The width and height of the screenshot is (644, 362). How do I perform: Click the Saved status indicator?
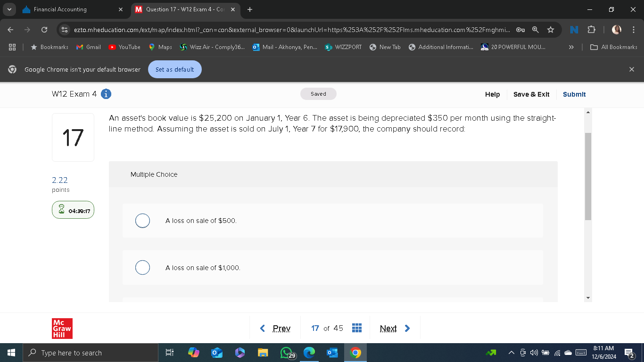click(318, 94)
